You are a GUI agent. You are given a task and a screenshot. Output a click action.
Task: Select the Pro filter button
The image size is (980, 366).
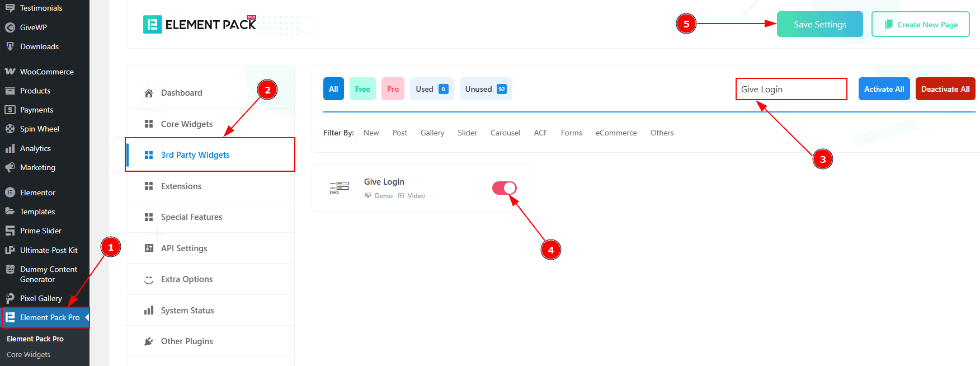pyautogui.click(x=393, y=89)
